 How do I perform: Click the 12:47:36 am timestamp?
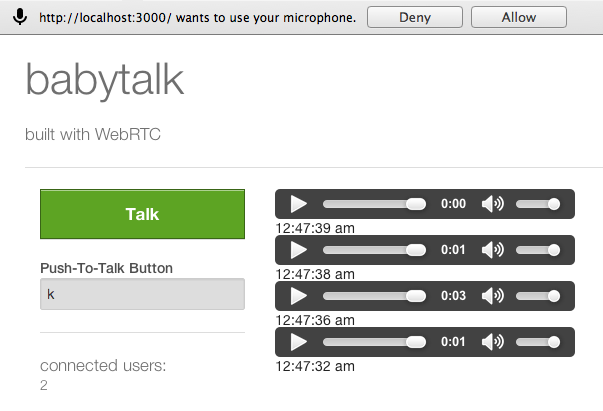click(x=315, y=320)
